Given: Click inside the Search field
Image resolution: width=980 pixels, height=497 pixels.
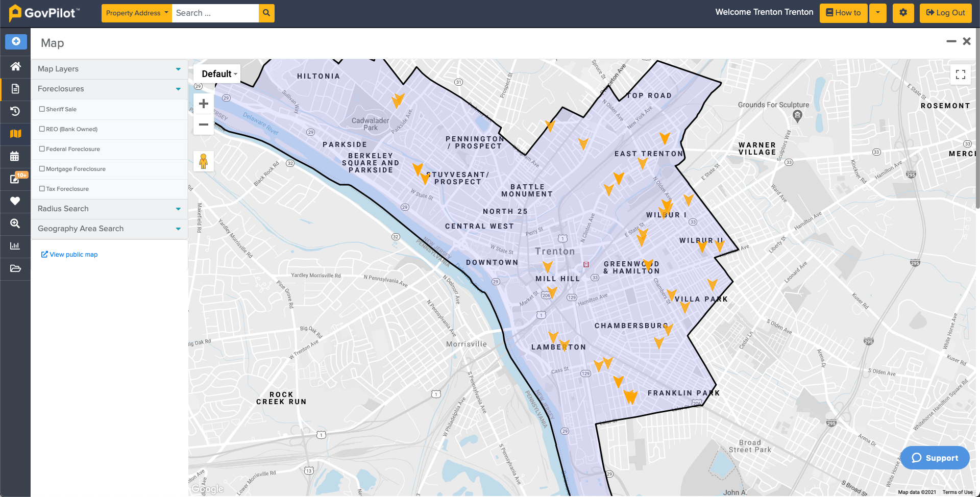Looking at the screenshot, I should (214, 13).
